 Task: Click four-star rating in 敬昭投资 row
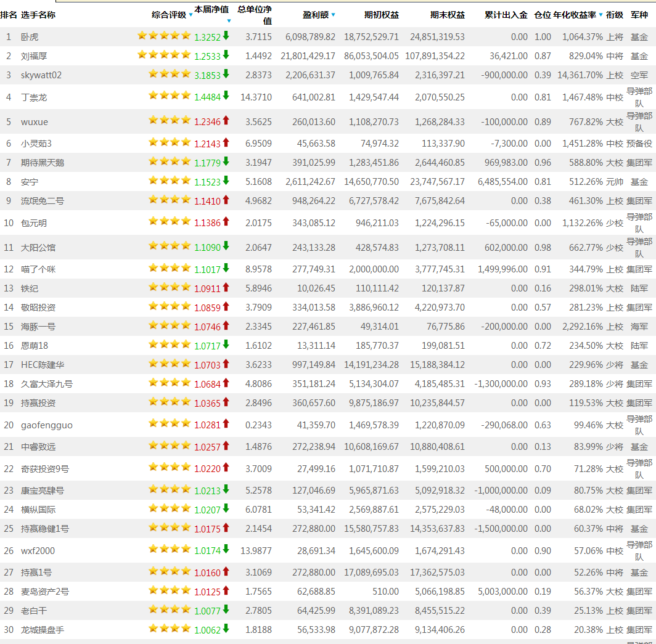[x=170, y=306]
